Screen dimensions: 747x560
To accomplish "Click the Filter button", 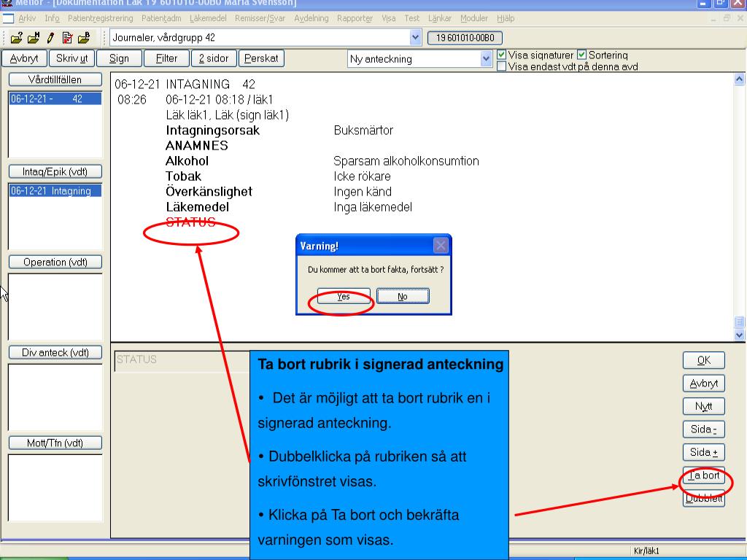I will [166, 58].
